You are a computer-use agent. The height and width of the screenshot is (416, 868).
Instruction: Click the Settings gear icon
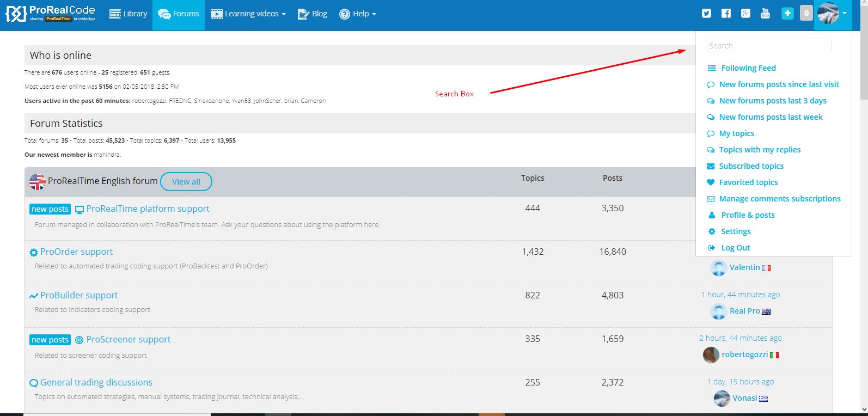point(711,231)
